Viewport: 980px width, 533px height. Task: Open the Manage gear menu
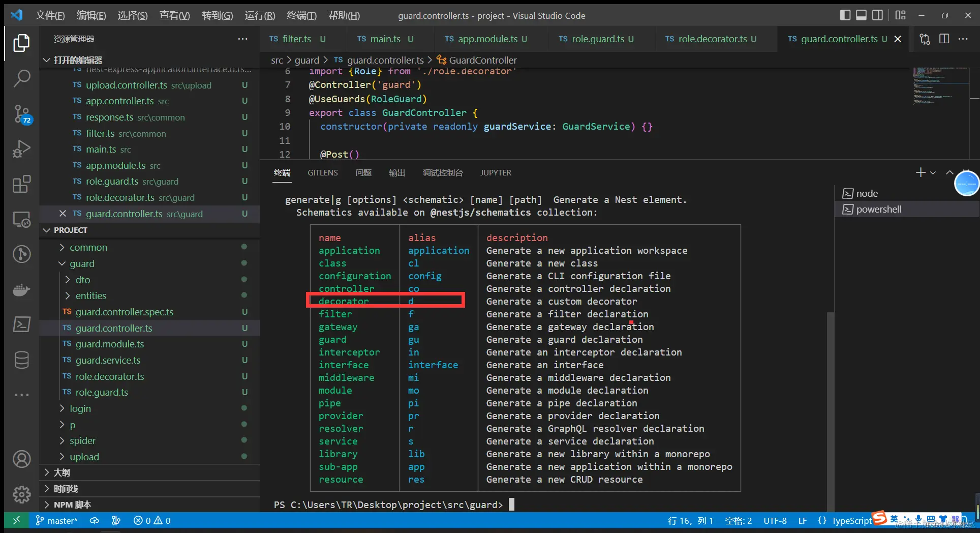tap(21, 494)
